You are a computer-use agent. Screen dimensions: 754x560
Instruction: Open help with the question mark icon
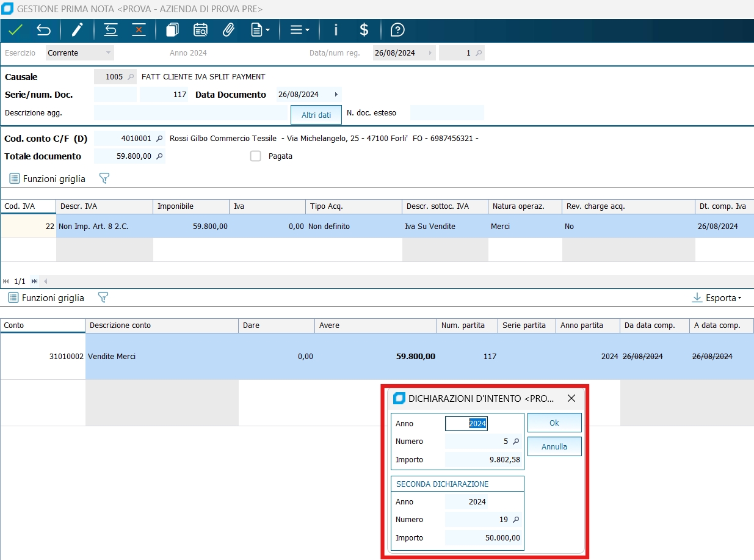point(397,30)
